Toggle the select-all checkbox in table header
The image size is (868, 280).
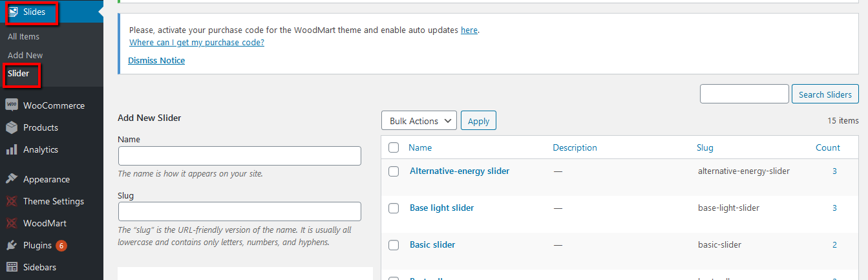click(394, 147)
